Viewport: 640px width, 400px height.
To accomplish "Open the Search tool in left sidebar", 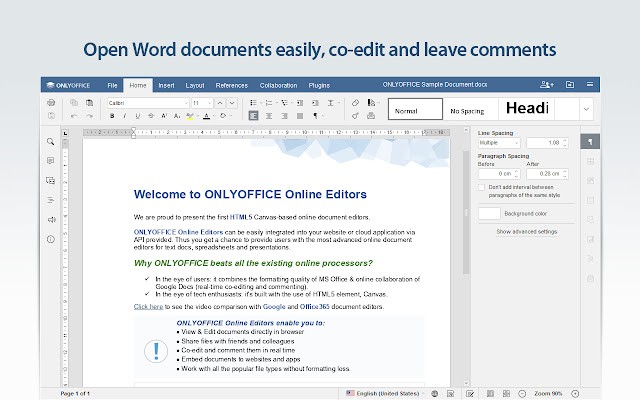I will coord(51,142).
